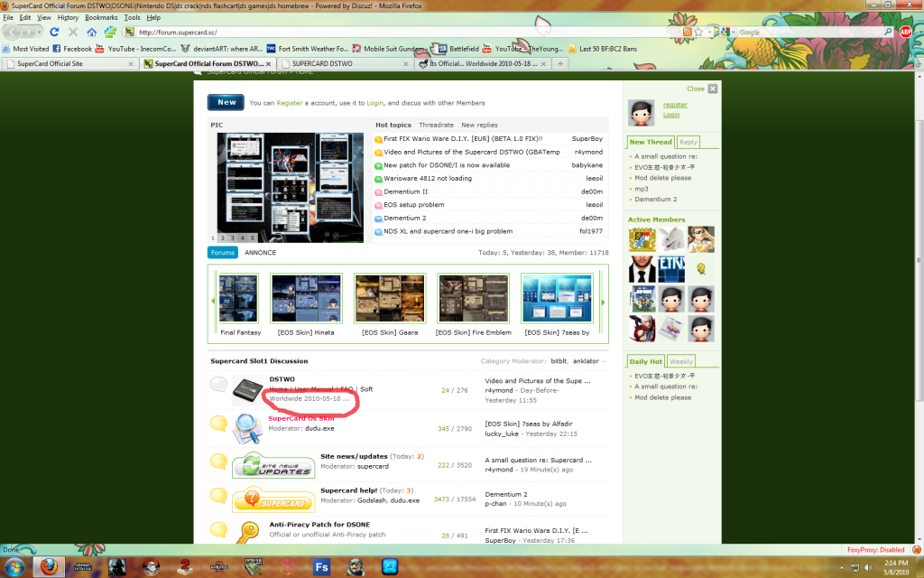Click the [EOS Skin] Hinata thumbnail
This screenshot has height=578, width=924.
(x=306, y=298)
